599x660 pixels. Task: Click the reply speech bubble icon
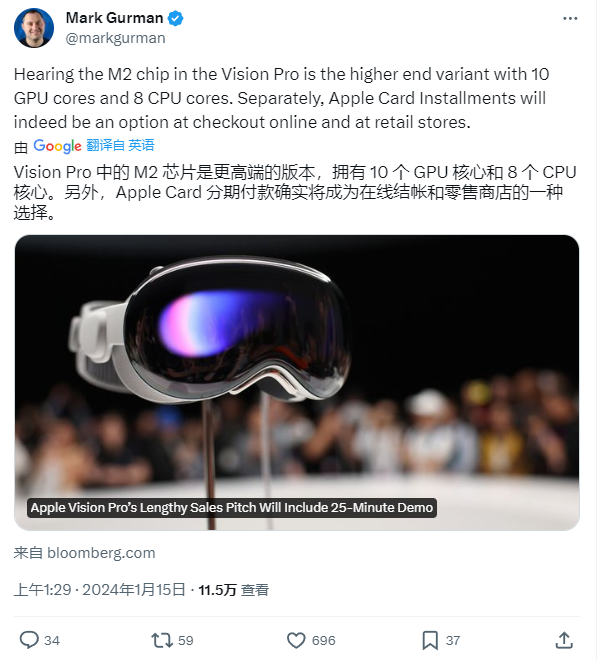pos(29,641)
